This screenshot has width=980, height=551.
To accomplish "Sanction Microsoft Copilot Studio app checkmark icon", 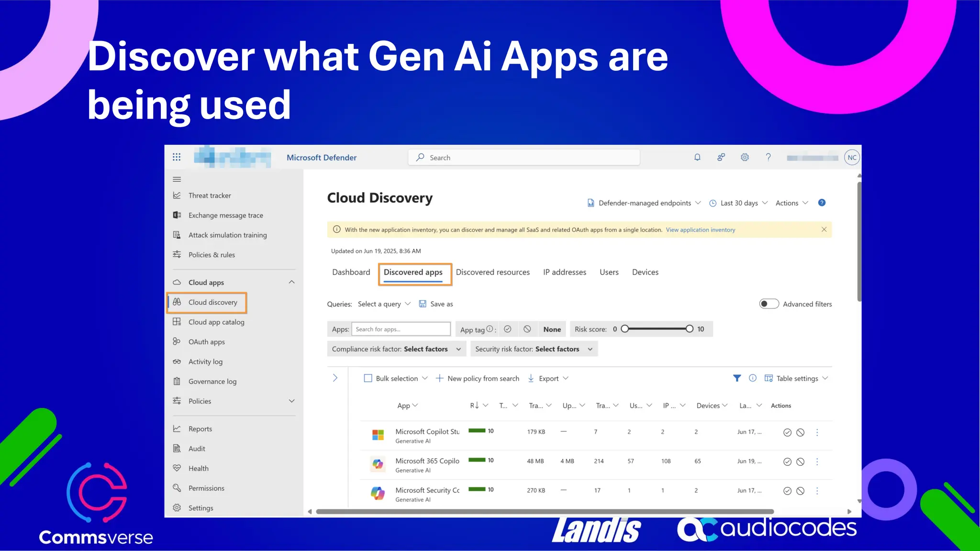I will [787, 432].
